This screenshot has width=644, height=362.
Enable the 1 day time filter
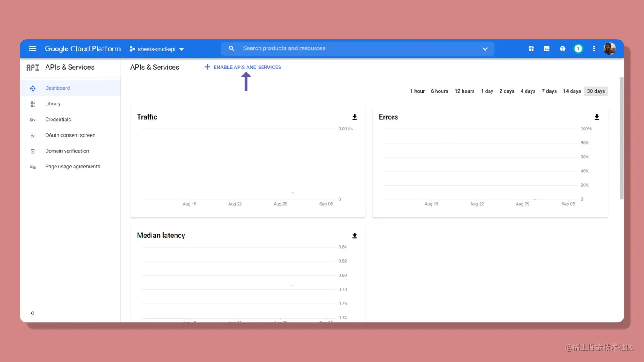pos(487,91)
